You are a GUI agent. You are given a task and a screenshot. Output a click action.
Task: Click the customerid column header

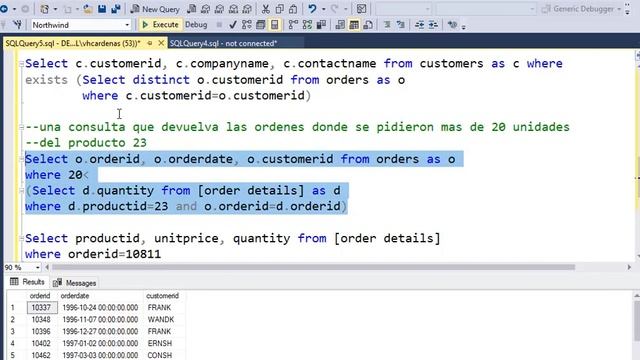point(162,296)
